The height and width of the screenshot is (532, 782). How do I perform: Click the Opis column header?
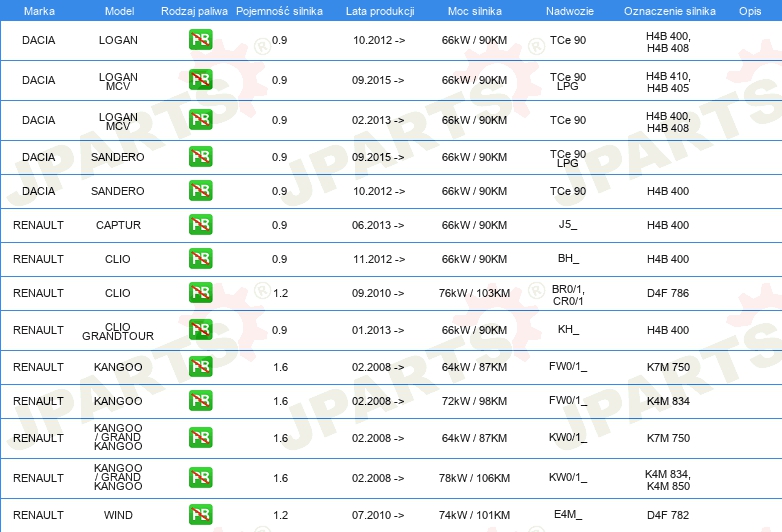click(750, 11)
